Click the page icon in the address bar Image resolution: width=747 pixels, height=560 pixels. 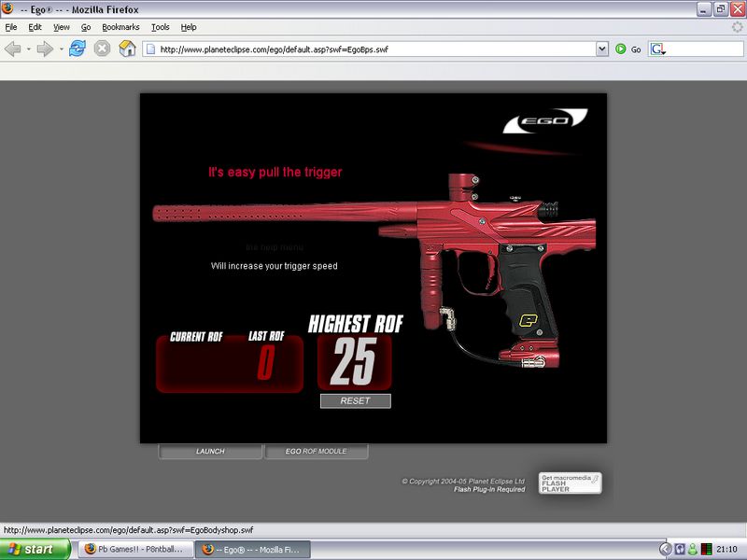pyautogui.click(x=150, y=49)
